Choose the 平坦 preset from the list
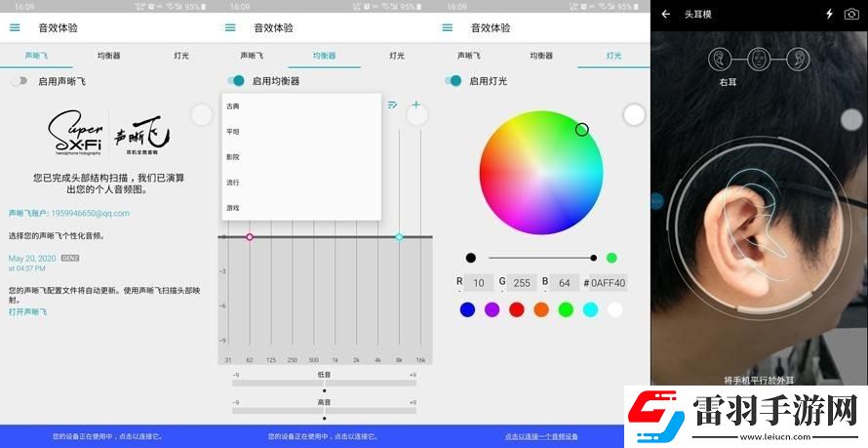Viewport: 868px width, 448px height. pyautogui.click(x=301, y=132)
